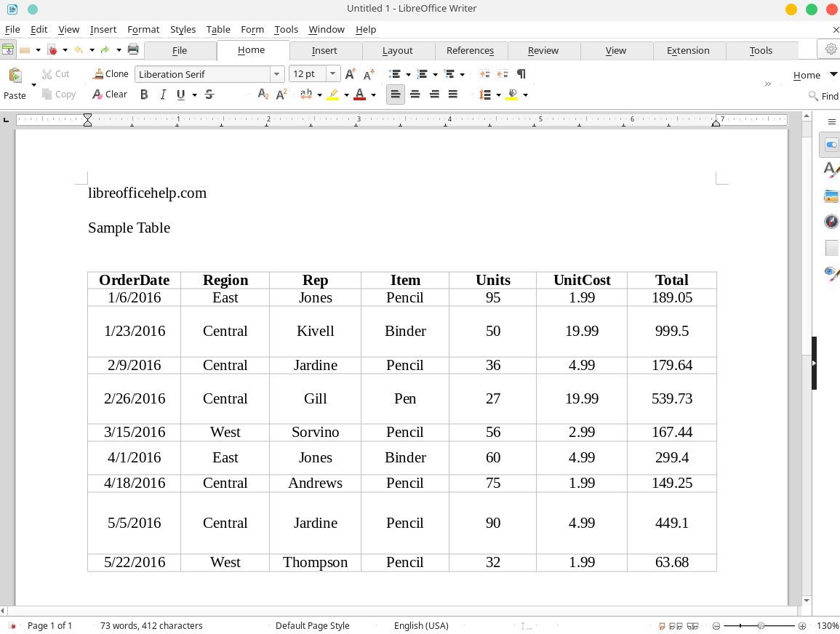Clear direct formatting with Clear button
The height and width of the screenshot is (634, 840).
point(109,95)
